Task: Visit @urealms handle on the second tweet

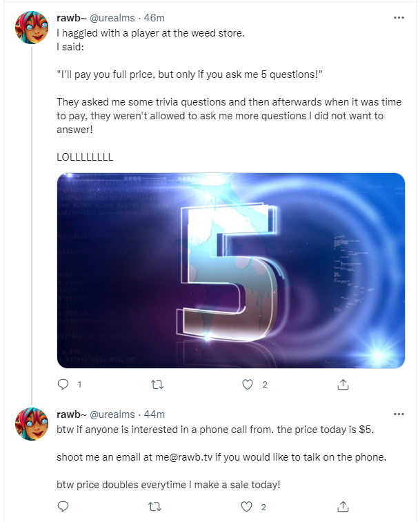Action: click(x=112, y=414)
